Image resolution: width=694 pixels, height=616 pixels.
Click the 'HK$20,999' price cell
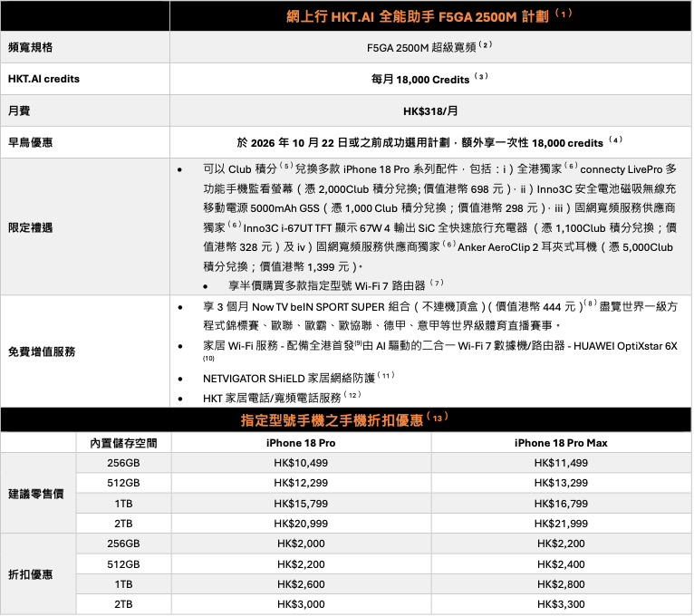(301, 524)
